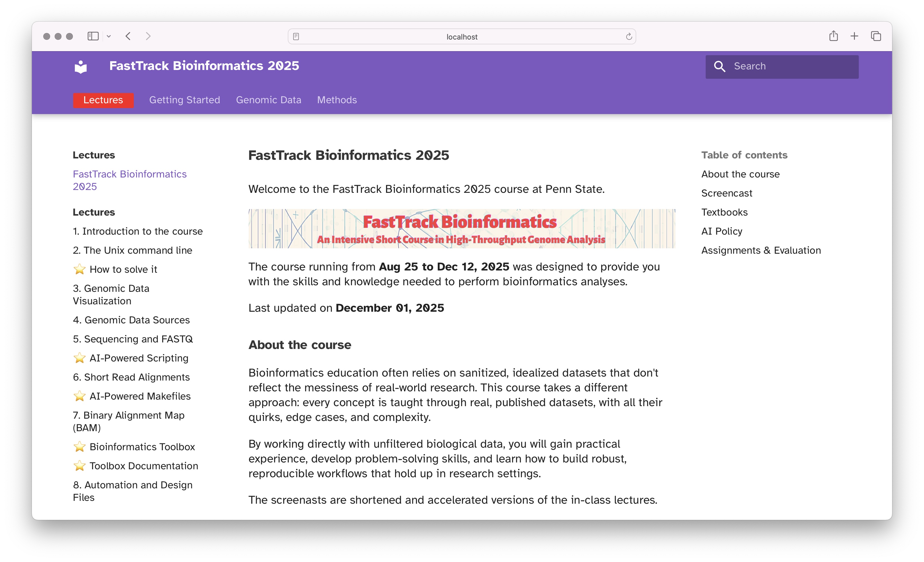Click the FastTrack Bioinformatics banner image
The width and height of the screenshot is (924, 562).
coord(462,229)
